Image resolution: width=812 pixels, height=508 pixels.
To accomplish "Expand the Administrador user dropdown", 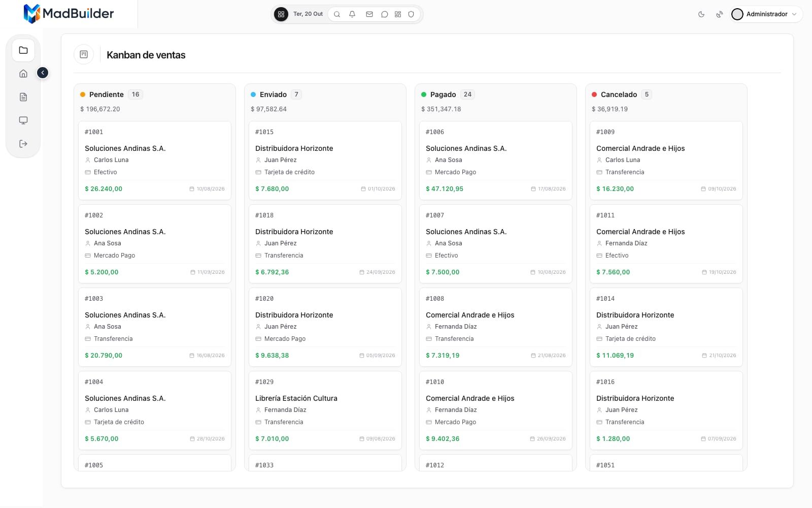I will tap(766, 14).
